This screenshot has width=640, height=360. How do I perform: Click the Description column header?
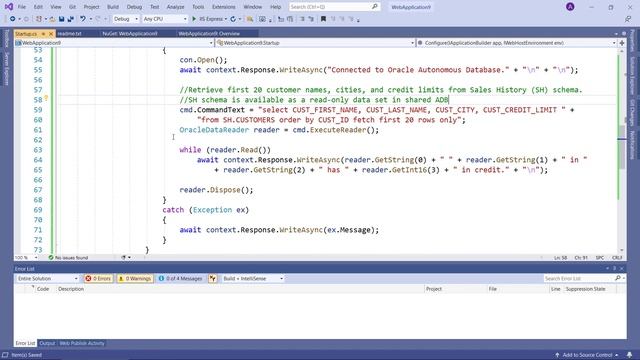point(71,289)
